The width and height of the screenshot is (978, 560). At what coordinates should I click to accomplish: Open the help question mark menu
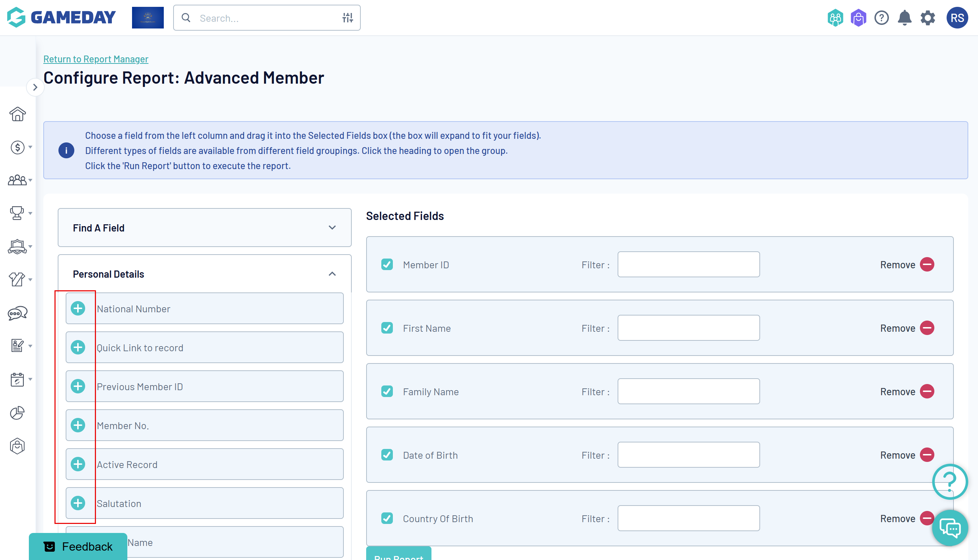coord(881,18)
